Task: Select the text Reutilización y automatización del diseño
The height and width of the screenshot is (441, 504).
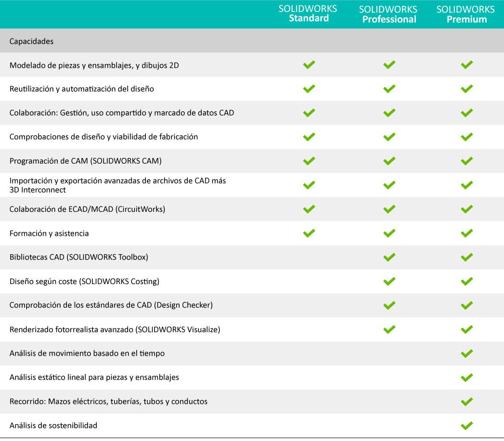Action: point(82,89)
